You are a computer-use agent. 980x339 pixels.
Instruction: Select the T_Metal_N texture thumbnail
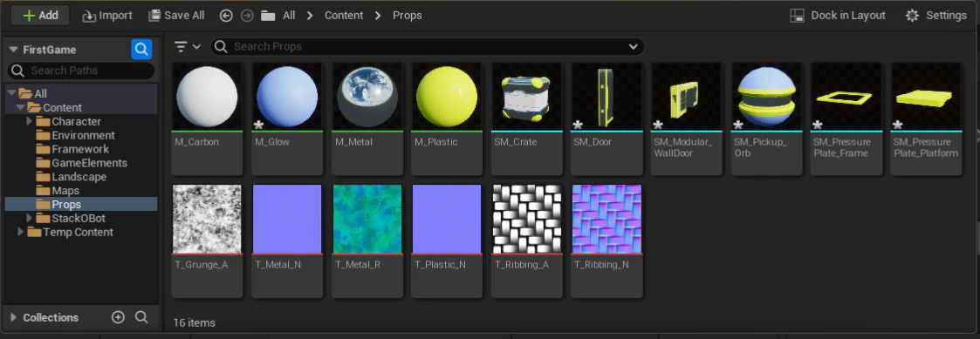pyautogui.click(x=287, y=219)
